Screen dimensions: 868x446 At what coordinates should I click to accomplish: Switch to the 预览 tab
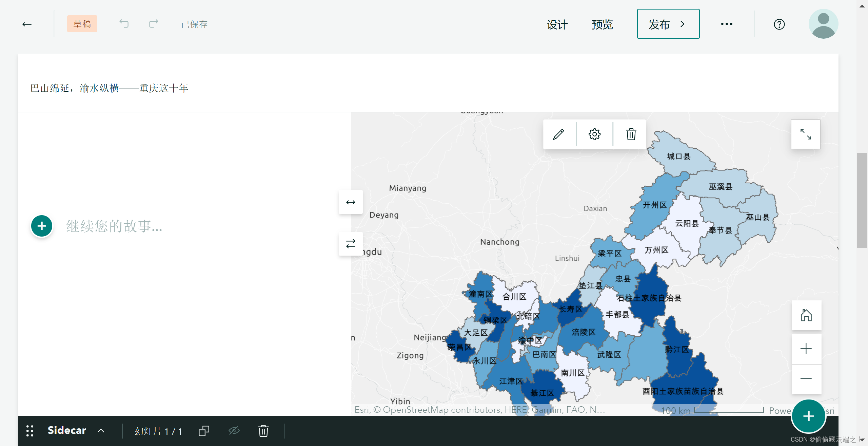click(602, 24)
